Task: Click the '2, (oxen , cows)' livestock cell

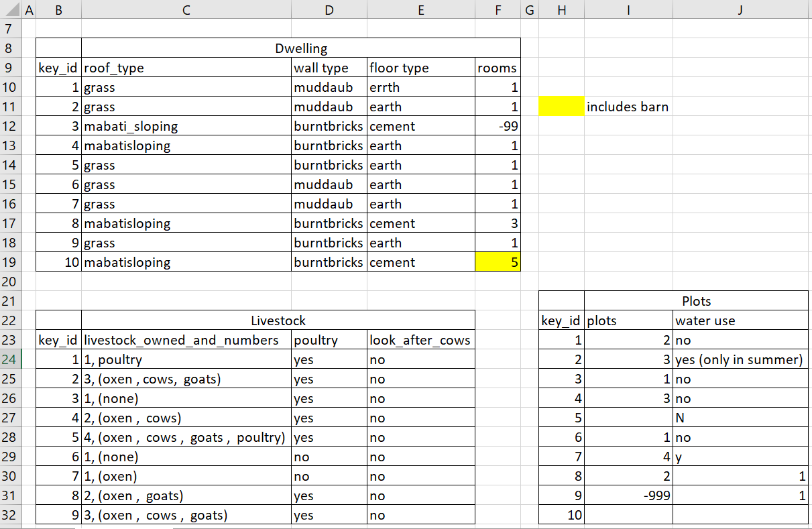Action: pos(186,418)
